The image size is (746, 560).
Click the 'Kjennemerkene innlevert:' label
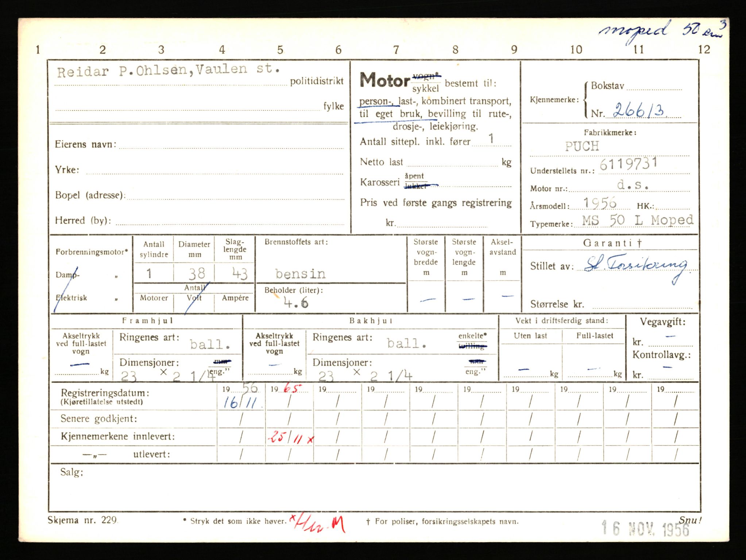tap(118, 436)
